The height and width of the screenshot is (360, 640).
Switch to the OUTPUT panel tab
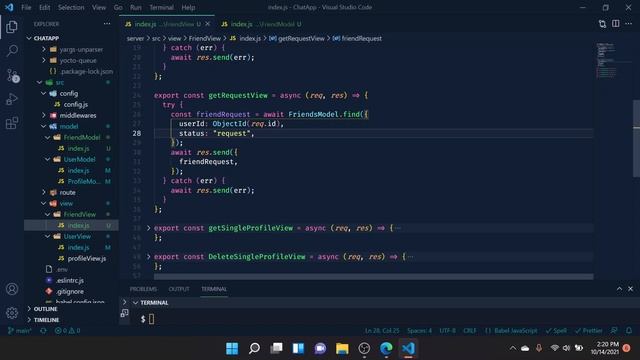179,289
